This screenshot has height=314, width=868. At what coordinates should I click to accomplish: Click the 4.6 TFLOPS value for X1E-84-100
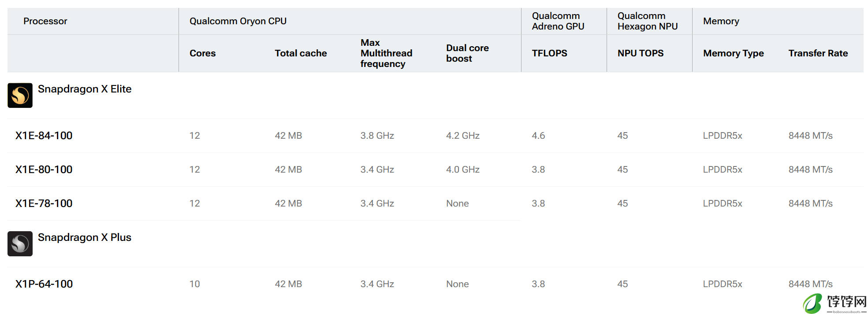point(538,136)
